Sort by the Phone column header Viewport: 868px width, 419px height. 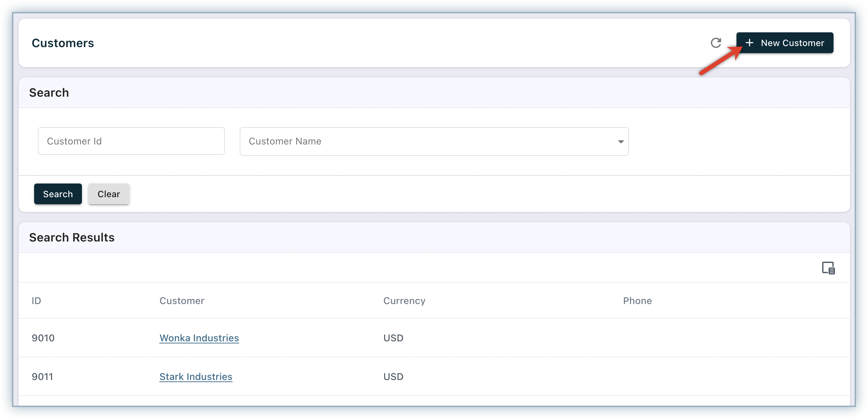[x=637, y=301]
